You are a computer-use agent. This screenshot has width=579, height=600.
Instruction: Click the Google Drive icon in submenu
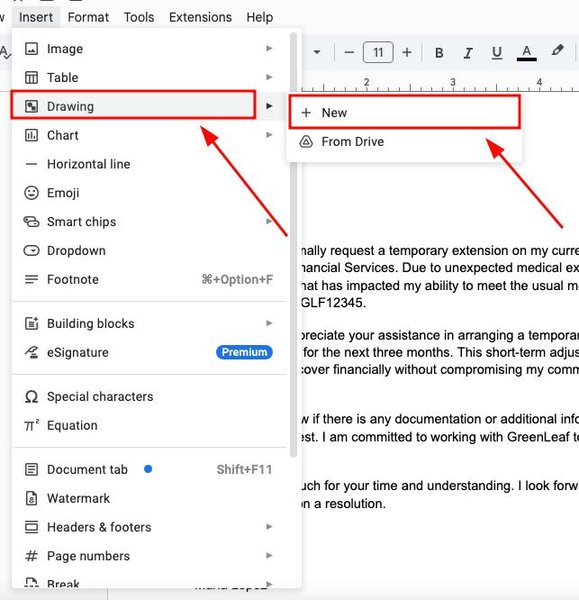click(306, 142)
